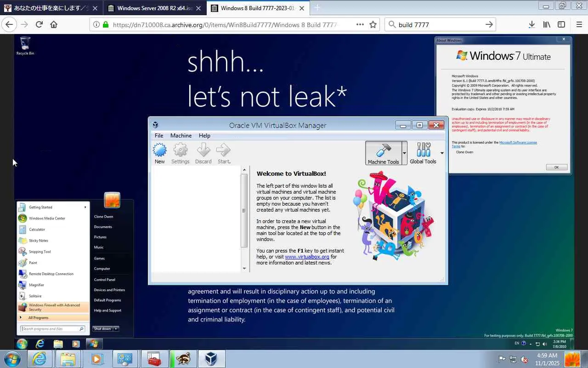Open the Action Center flag in system tray
This screenshot has width=588, height=368.
tap(502, 359)
